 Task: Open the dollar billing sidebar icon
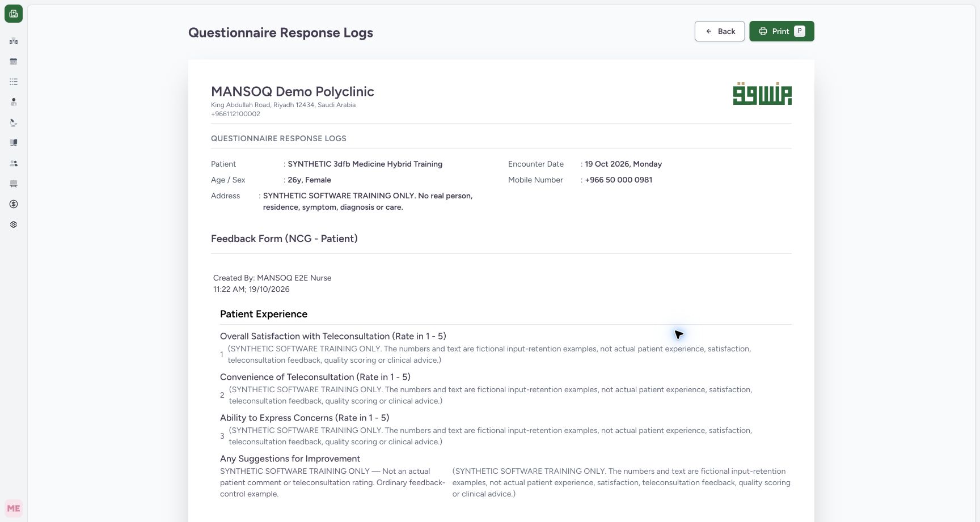14,204
